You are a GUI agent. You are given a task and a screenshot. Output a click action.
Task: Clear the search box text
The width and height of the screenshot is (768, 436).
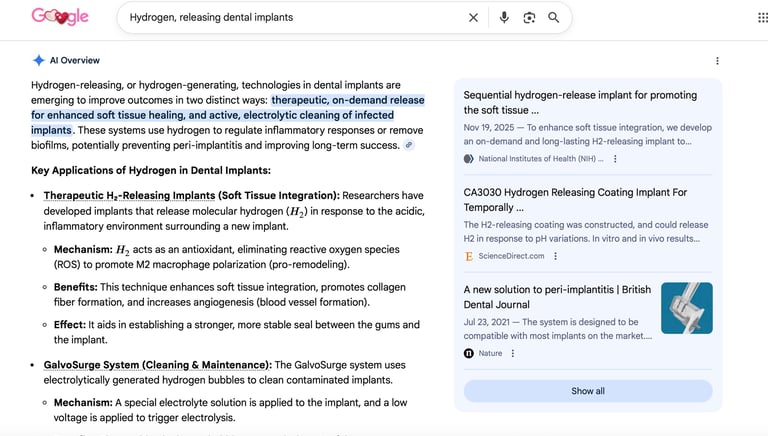(x=474, y=17)
